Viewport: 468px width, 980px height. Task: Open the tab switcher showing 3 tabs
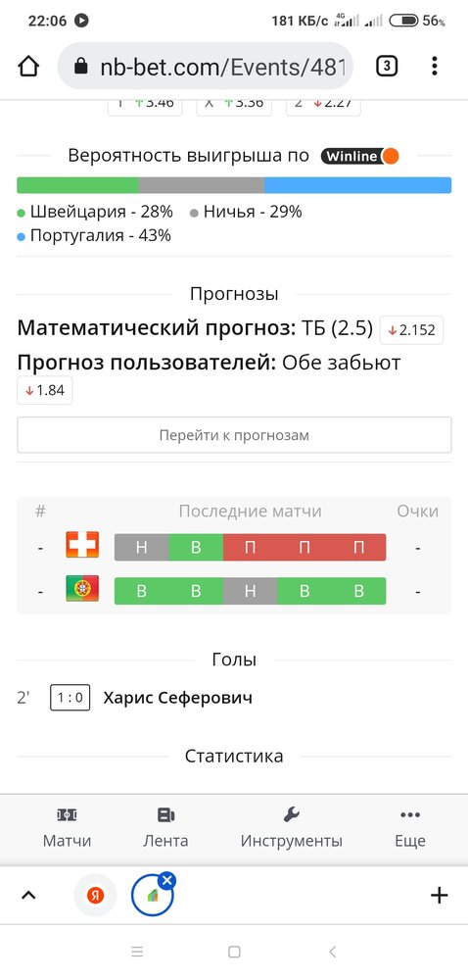click(x=387, y=66)
